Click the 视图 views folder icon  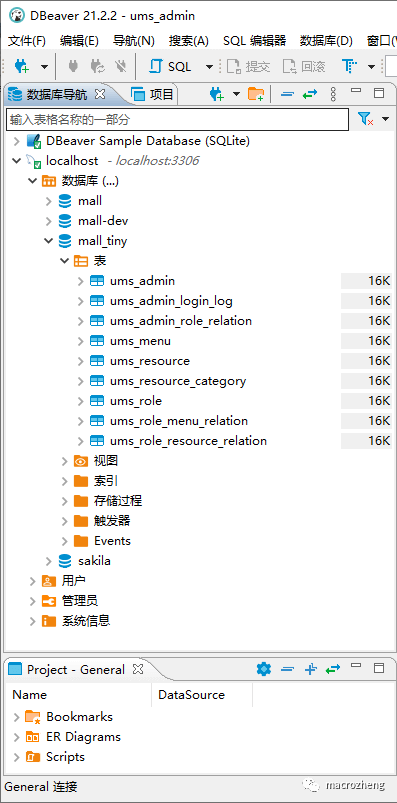[x=81, y=461]
